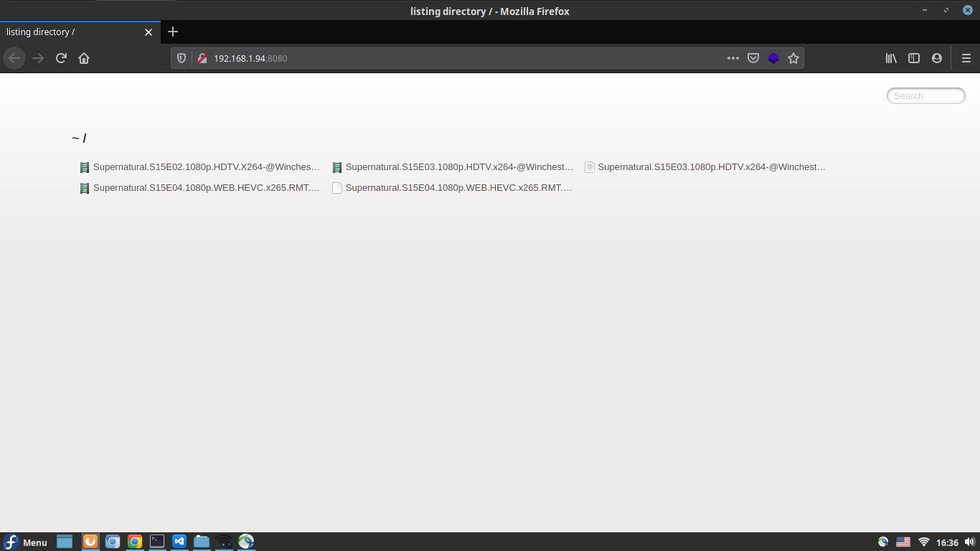
Task: Open Supernatural.S15E03 file with the film icon
Action: 453,167
